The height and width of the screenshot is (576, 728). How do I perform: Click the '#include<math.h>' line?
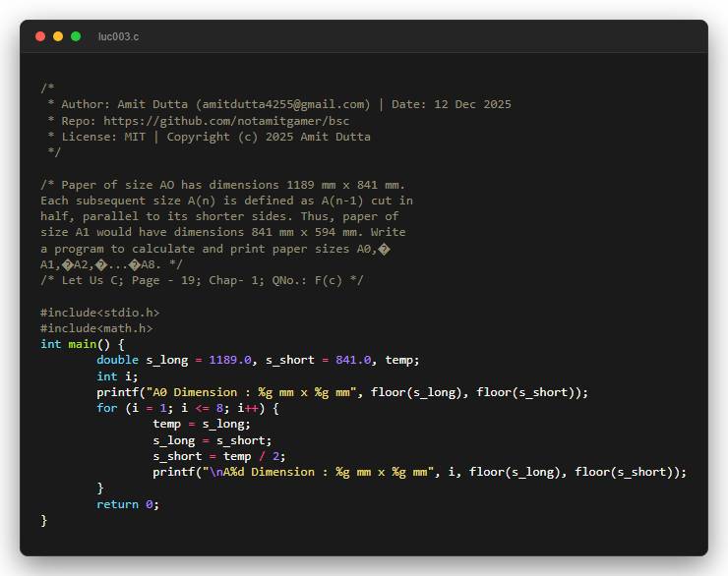[x=96, y=328]
